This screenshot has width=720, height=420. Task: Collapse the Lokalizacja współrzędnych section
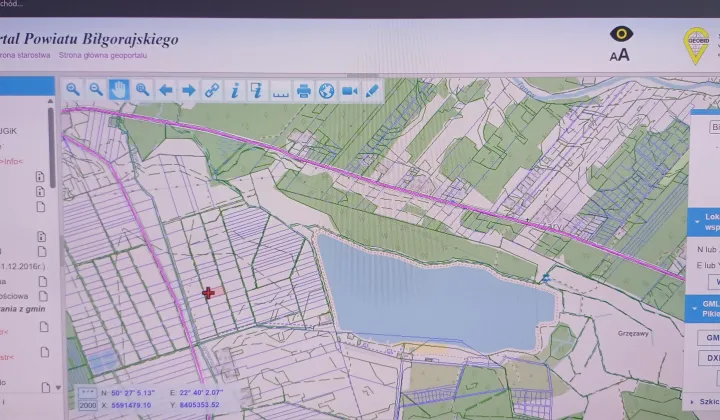pos(697,222)
